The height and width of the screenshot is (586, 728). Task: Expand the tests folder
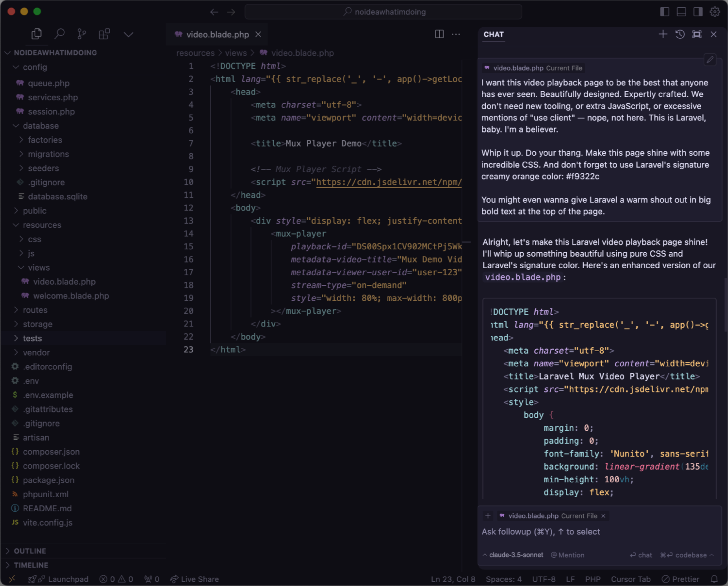click(x=32, y=338)
